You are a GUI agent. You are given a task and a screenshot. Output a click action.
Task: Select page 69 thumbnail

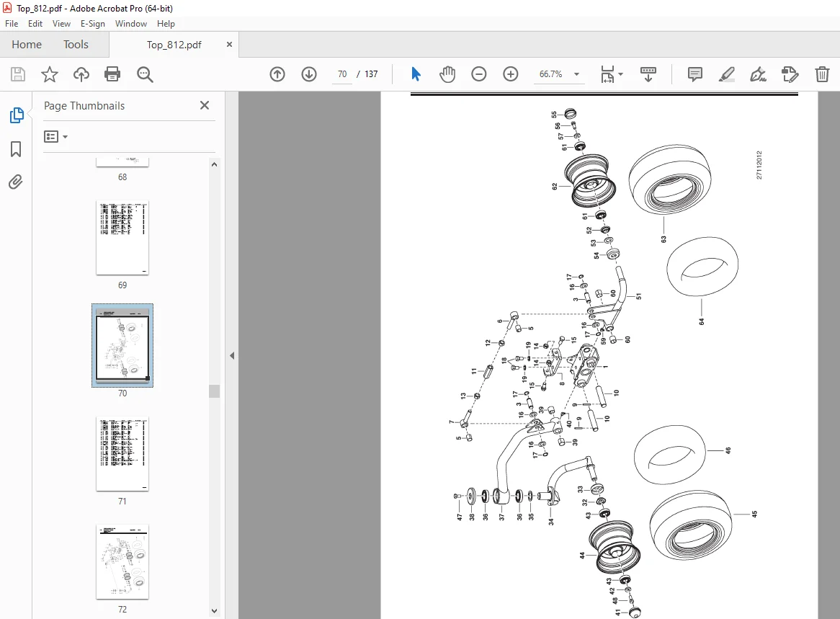(122, 238)
